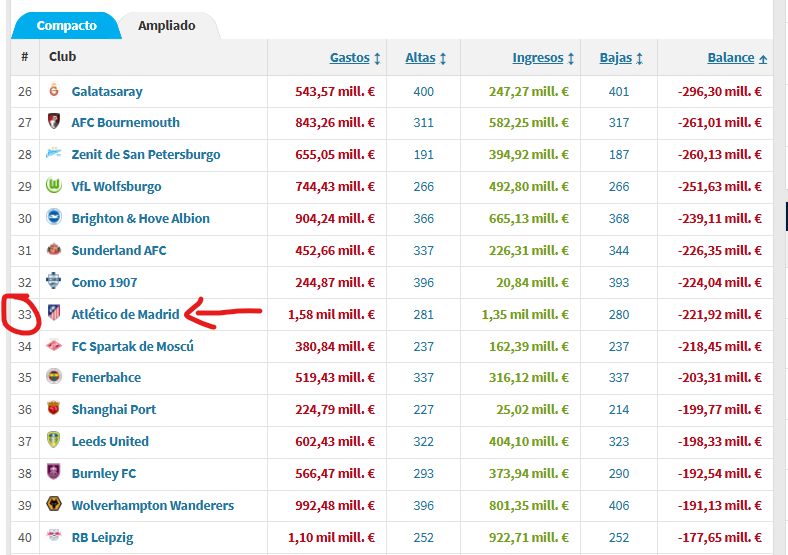Viewport: 788px width, 555px height.
Task: Click the Atlético de Madrid crest icon
Action: click(x=54, y=313)
